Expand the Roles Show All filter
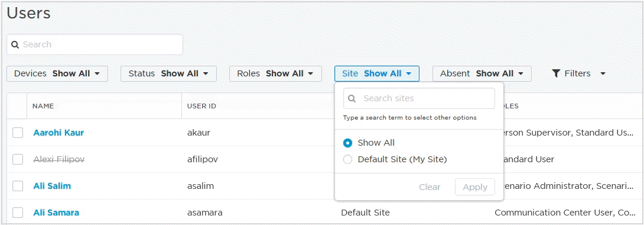Screen dimensions: 644x225 275,73
